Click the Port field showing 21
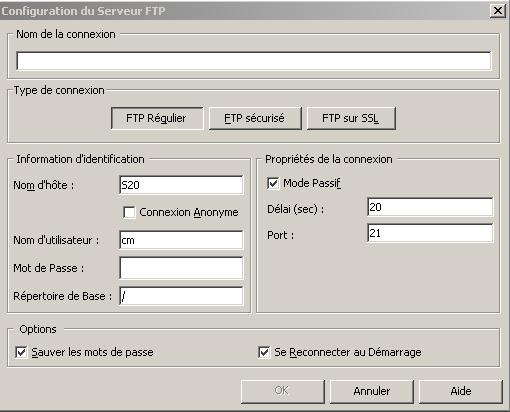The width and height of the screenshot is (510, 412). [x=430, y=233]
